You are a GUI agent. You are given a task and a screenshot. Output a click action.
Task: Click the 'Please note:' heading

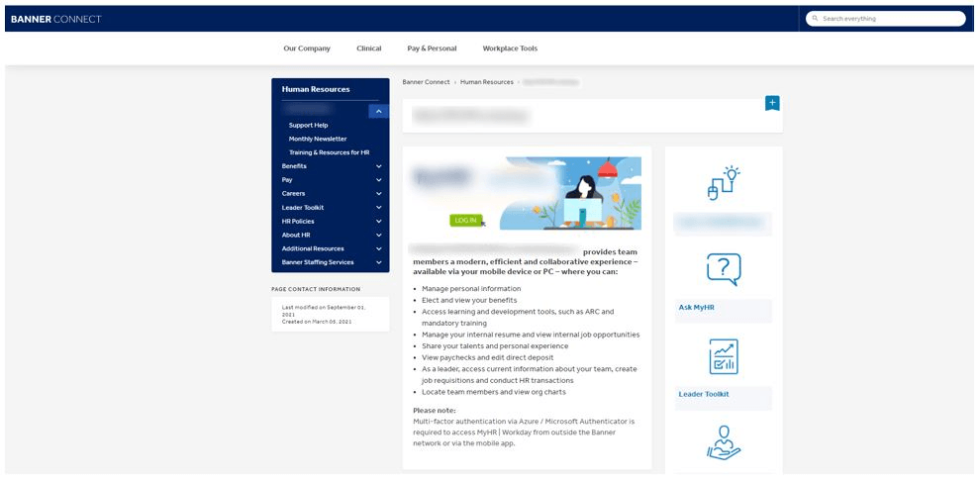pos(435,411)
